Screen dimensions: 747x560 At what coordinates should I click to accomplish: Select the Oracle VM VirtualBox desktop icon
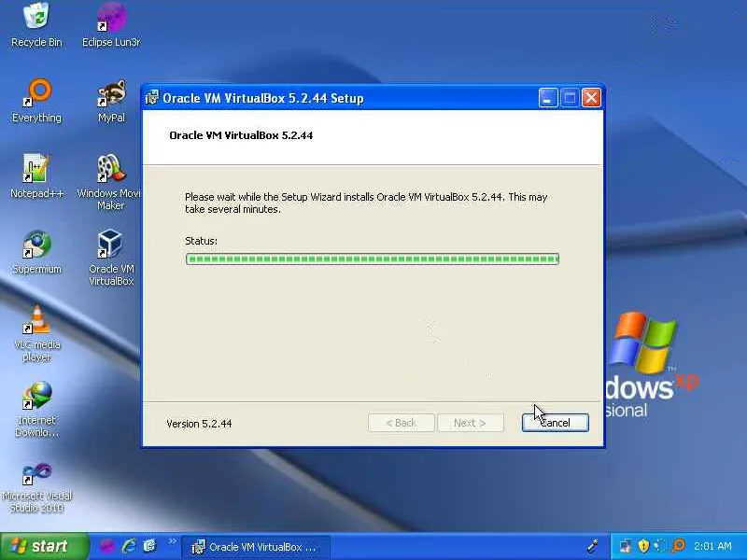(111, 258)
